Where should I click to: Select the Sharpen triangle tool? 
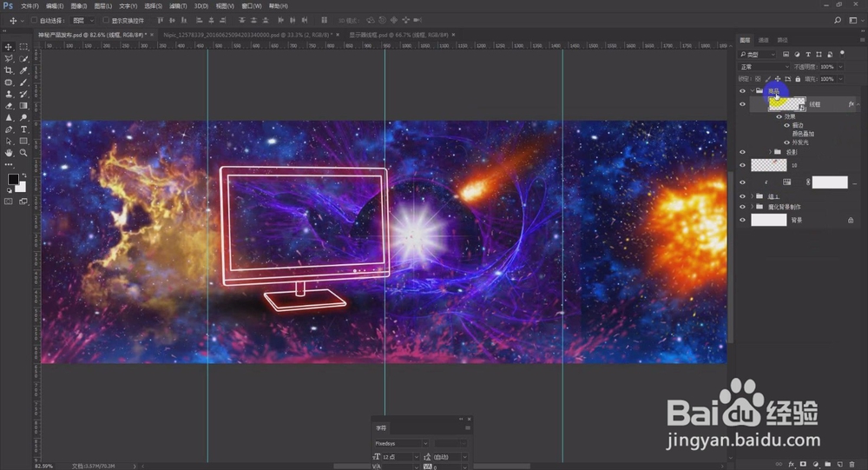[9, 117]
